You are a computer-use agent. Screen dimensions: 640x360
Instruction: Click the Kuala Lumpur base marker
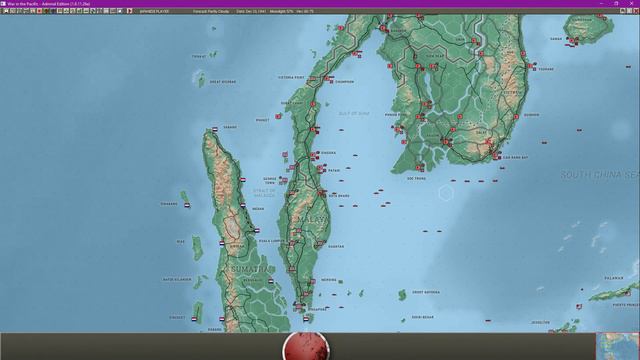(x=292, y=243)
